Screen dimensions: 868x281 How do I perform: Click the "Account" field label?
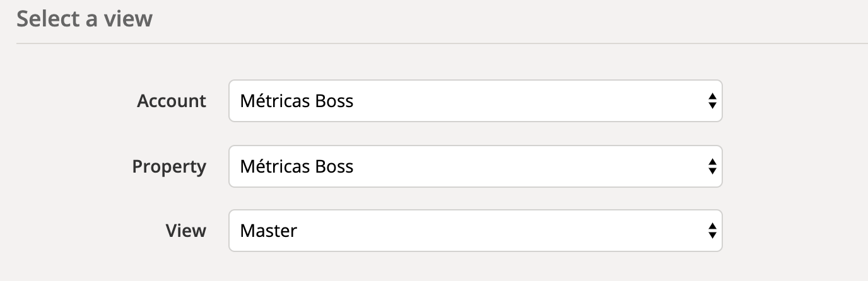tap(172, 101)
